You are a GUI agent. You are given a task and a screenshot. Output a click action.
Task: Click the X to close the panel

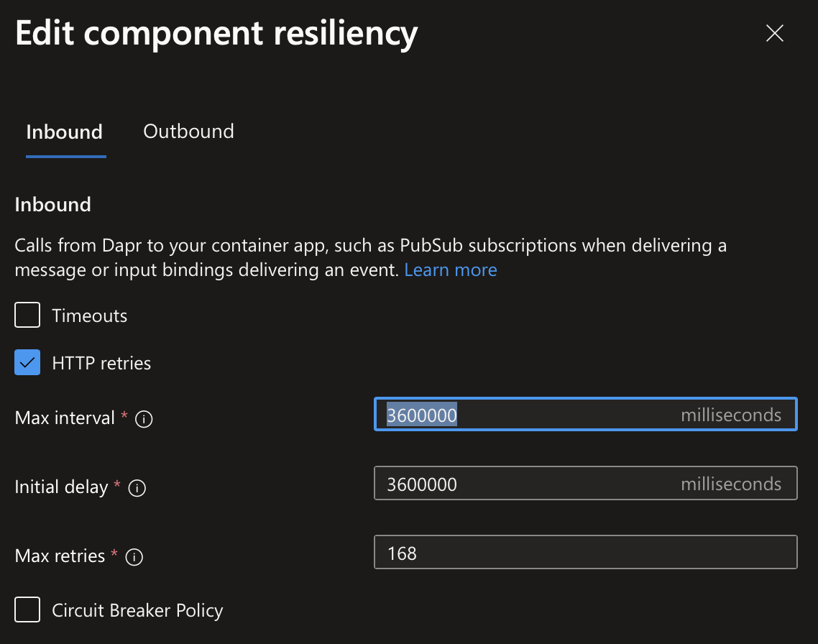pos(774,33)
